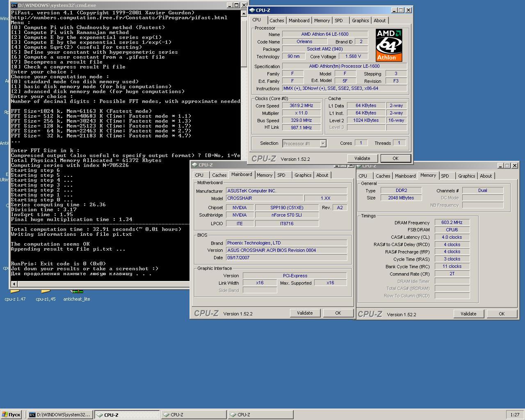The height and width of the screenshot is (420, 525).
Task: Switch to Mainboard tab in CPU window
Action: tap(299, 21)
